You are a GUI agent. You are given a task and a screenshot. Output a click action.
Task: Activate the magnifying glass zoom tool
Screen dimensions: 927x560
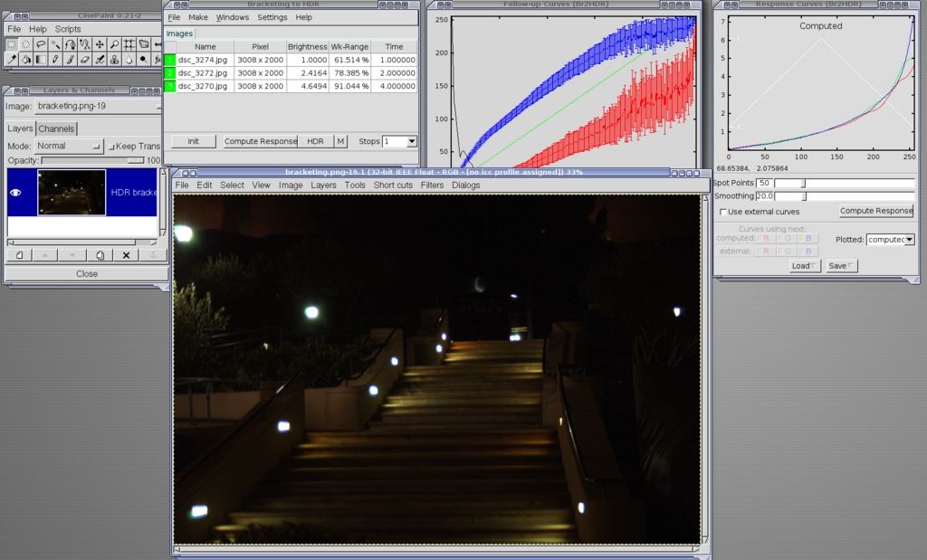(x=115, y=44)
